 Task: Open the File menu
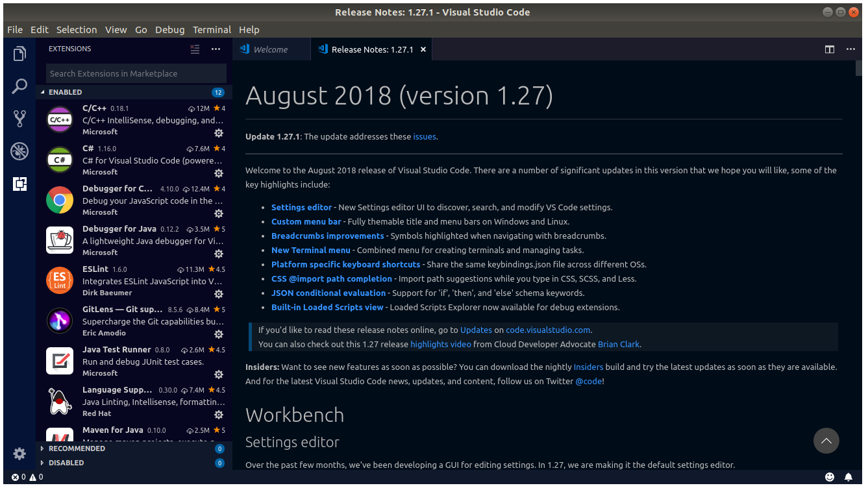(x=15, y=30)
